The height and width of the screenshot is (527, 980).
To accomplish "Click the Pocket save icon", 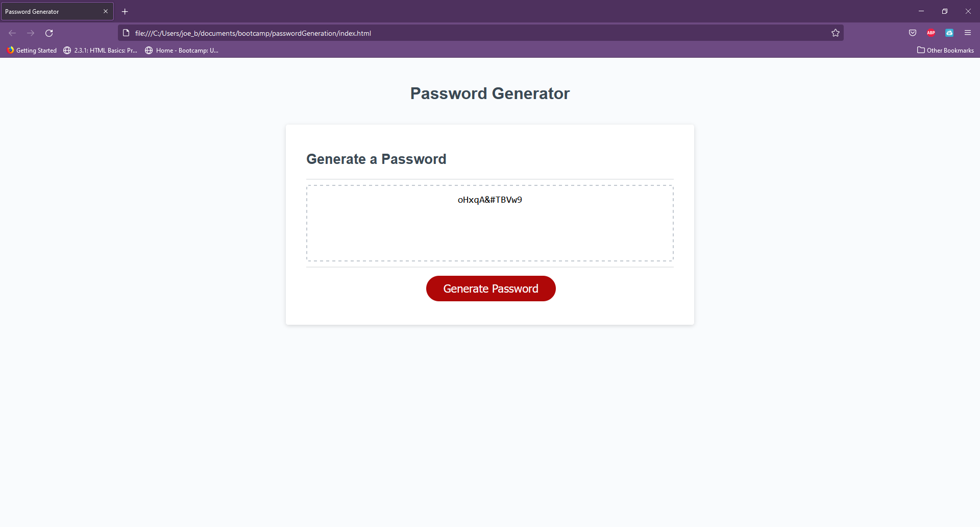I will point(913,33).
